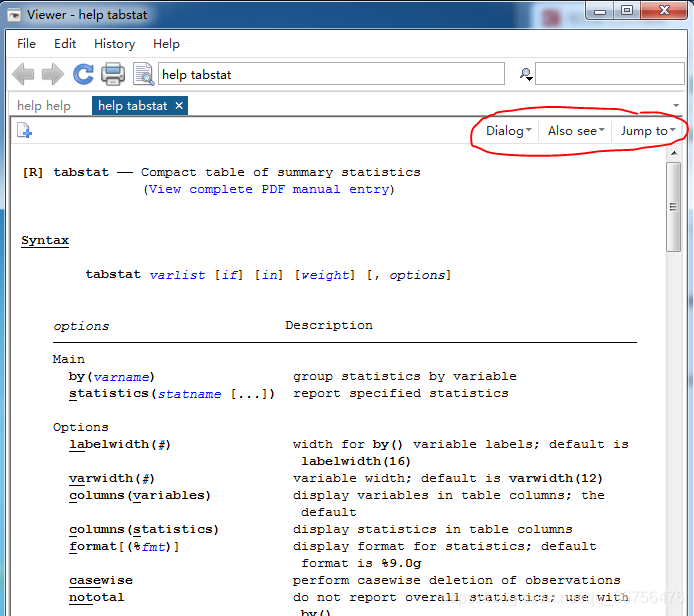
Task: Click the new tab page icon with plus
Action: 24,131
